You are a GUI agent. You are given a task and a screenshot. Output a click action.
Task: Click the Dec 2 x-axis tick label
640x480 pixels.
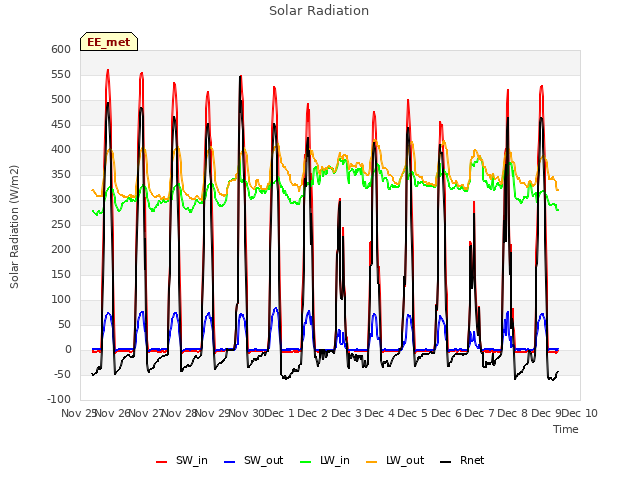[312, 413]
